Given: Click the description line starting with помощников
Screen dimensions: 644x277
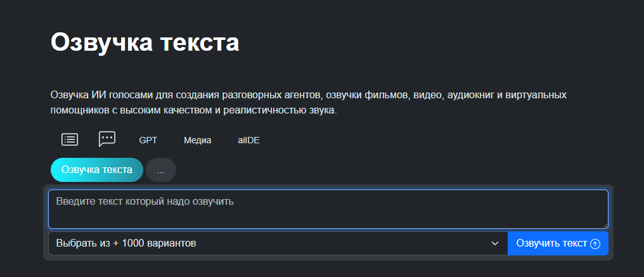Looking at the screenshot, I should (193, 110).
